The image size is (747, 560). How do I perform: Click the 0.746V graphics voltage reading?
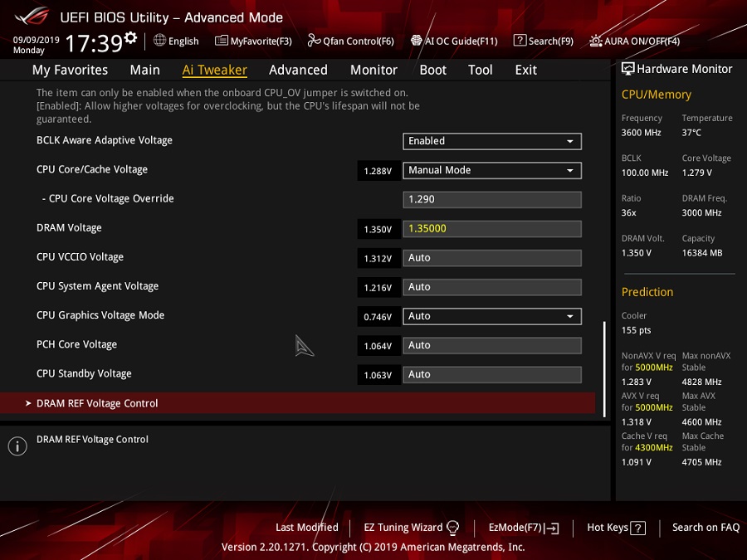[x=378, y=317]
